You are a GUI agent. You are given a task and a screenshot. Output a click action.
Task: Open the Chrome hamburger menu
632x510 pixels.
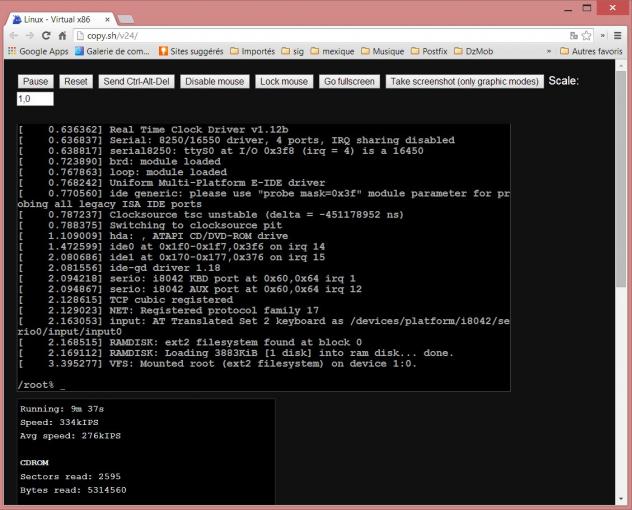(619, 35)
